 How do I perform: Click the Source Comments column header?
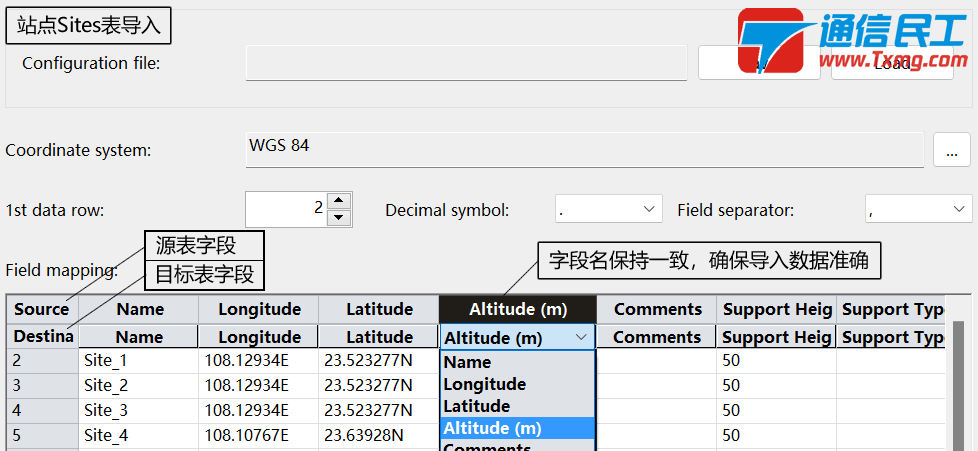click(x=657, y=309)
